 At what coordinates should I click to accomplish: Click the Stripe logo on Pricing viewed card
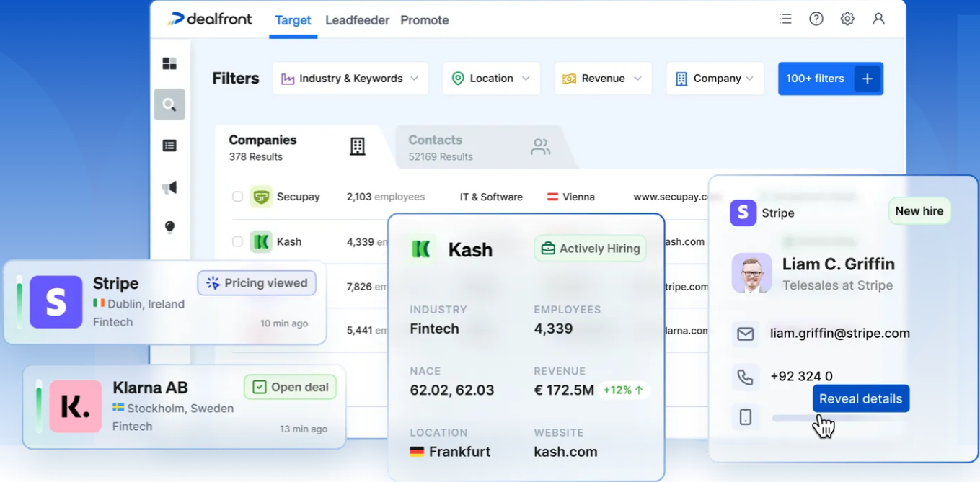pos(56,302)
